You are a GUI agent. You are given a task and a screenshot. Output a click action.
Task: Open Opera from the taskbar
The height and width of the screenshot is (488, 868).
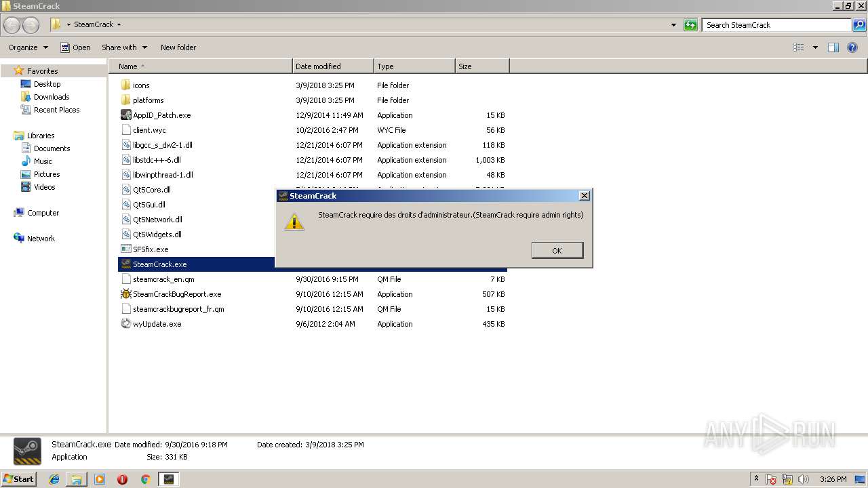pos(122,479)
